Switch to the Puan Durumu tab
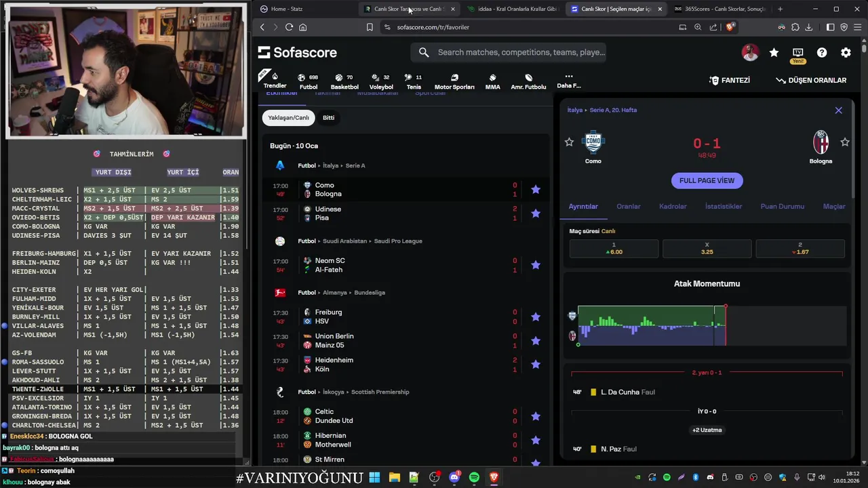The width and height of the screenshot is (868, 488). pyautogui.click(x=783, y=206)
